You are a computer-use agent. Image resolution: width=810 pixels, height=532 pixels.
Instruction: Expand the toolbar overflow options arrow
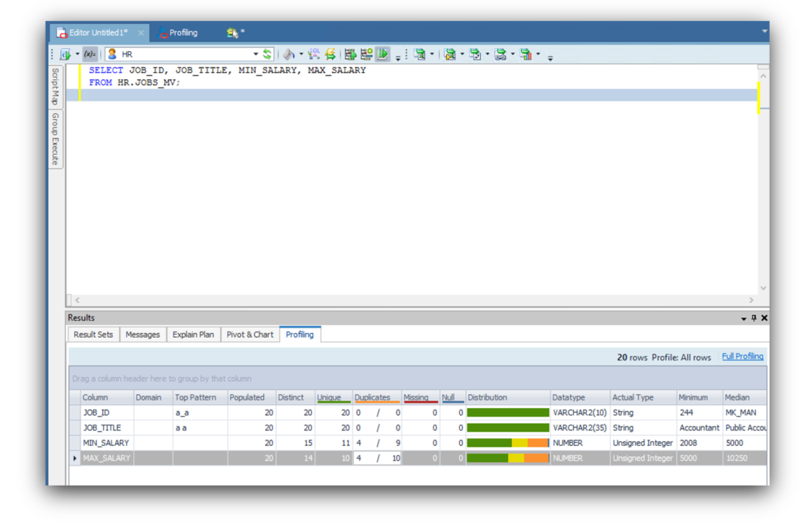click(x=551, y=57)
